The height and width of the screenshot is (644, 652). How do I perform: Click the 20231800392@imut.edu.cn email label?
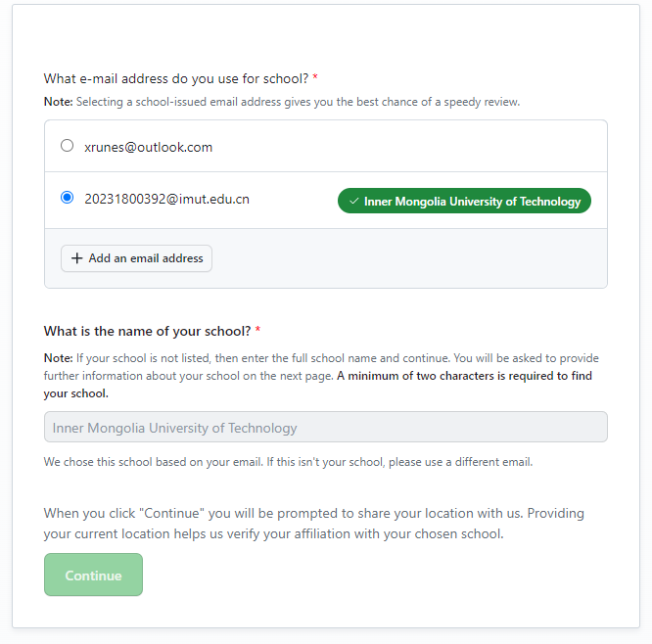click(166, 199)
